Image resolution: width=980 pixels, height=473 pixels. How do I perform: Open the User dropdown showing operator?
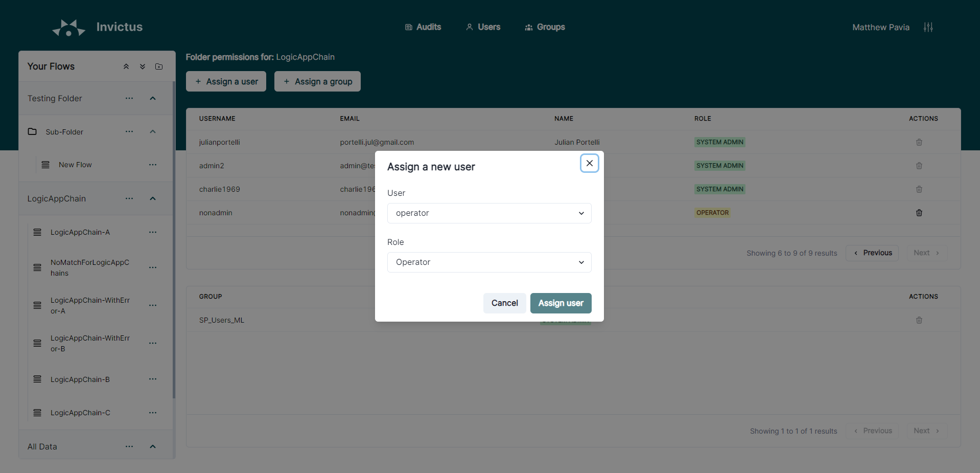tap(489, 213)
